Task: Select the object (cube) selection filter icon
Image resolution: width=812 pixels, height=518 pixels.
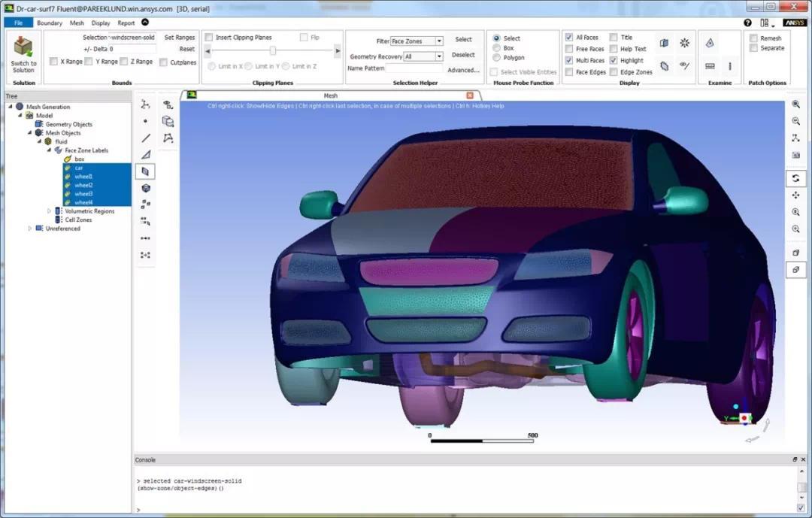Action: pyautogui.click(x=146, y=188)
